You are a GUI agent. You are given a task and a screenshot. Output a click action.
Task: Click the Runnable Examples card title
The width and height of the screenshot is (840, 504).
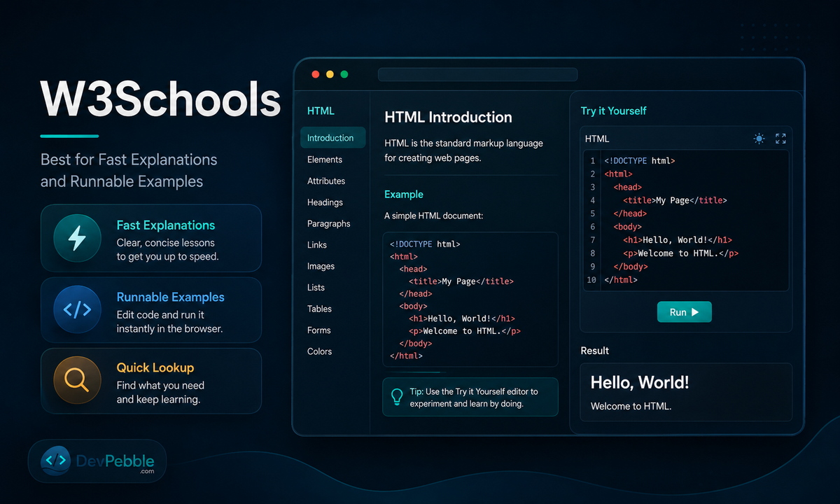pyautogui.click(x=171, y=297)
